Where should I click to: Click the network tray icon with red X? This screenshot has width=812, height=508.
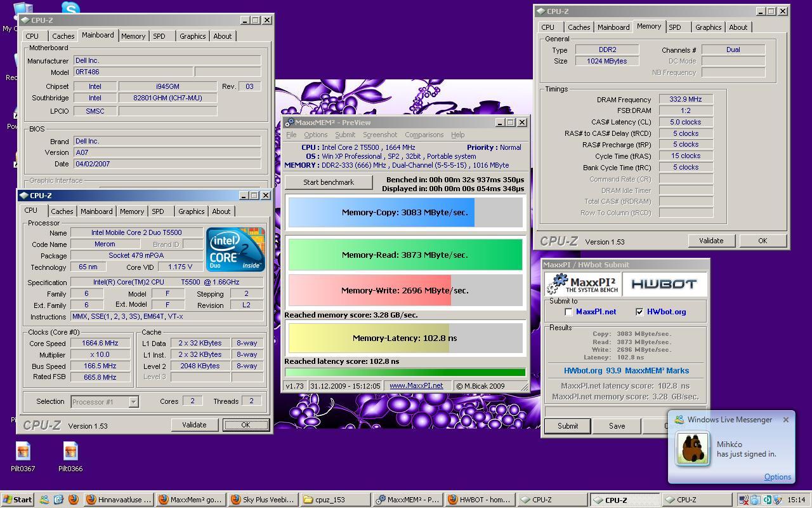744,500
